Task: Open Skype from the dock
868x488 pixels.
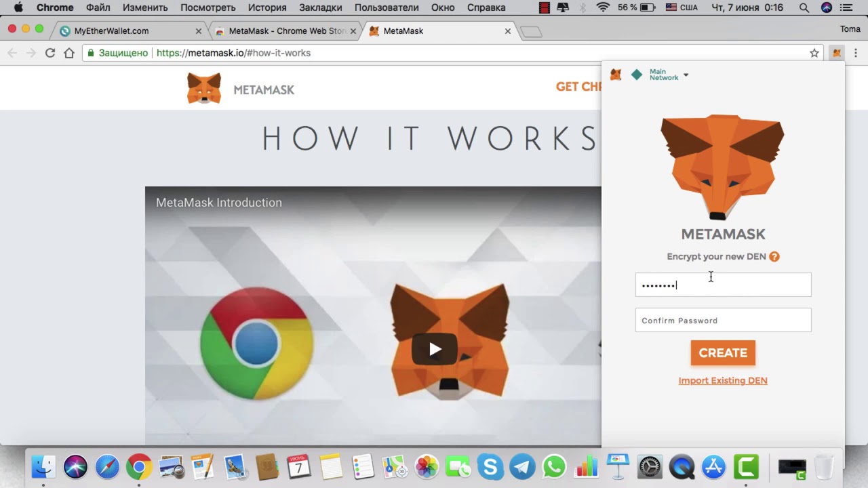Action: [x=490, y=467]
